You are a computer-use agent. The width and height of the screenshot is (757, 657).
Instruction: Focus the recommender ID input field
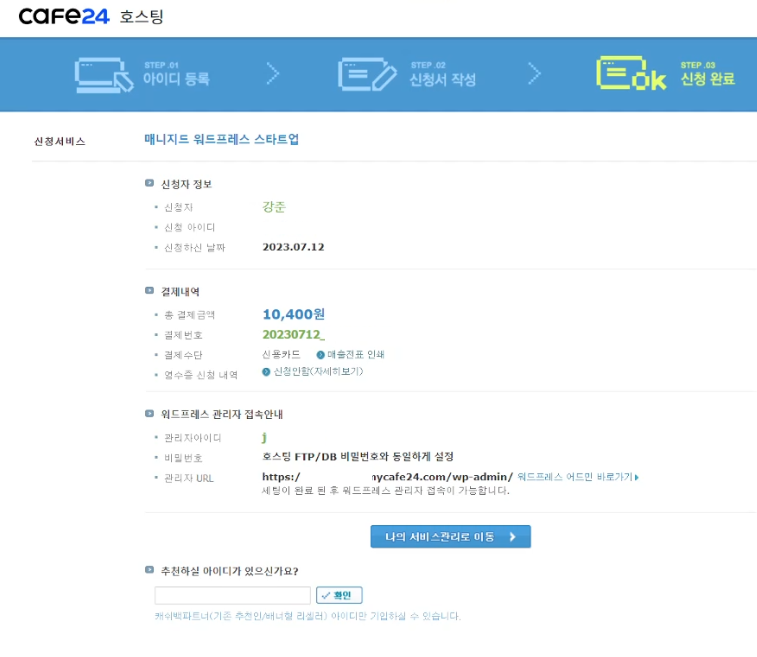coord(232,595)
